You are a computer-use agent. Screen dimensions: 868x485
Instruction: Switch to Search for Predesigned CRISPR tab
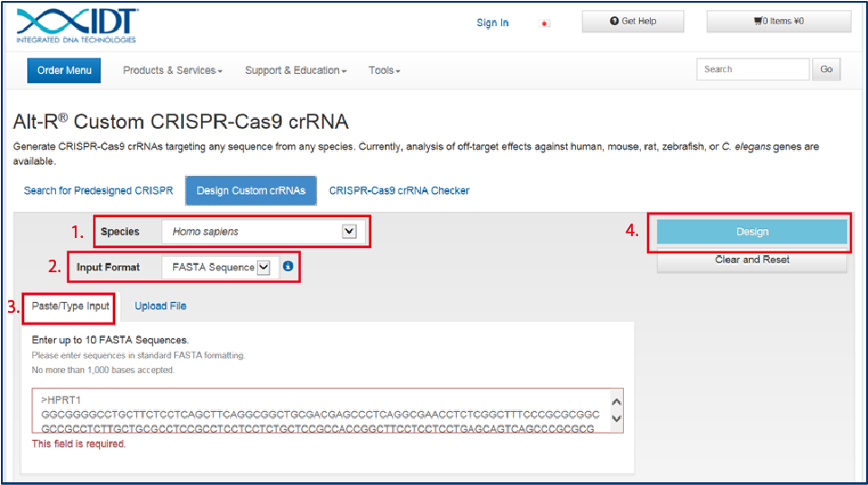(98, 190)
